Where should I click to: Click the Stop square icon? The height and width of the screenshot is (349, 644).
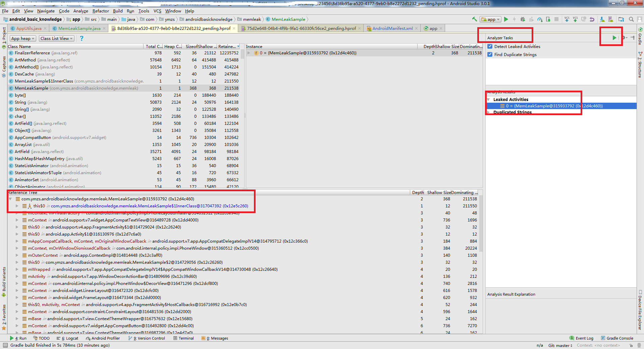(556, 19)
